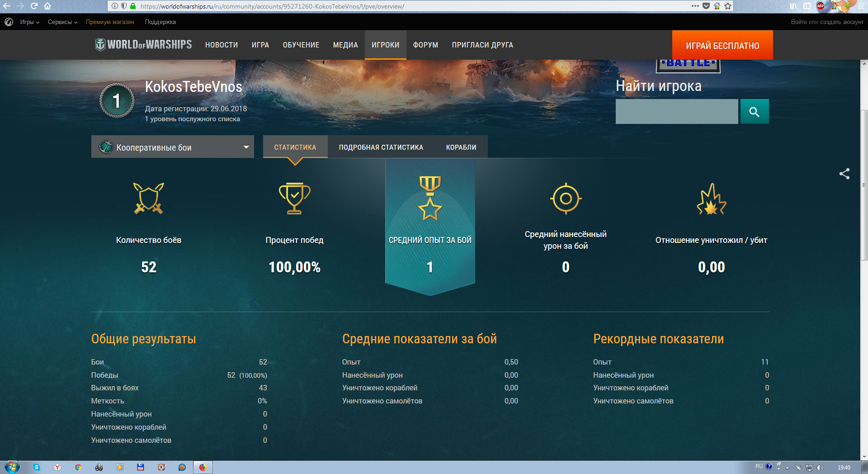
Task: Expand the Игры dropdown menu
Action: pos(30,22)
